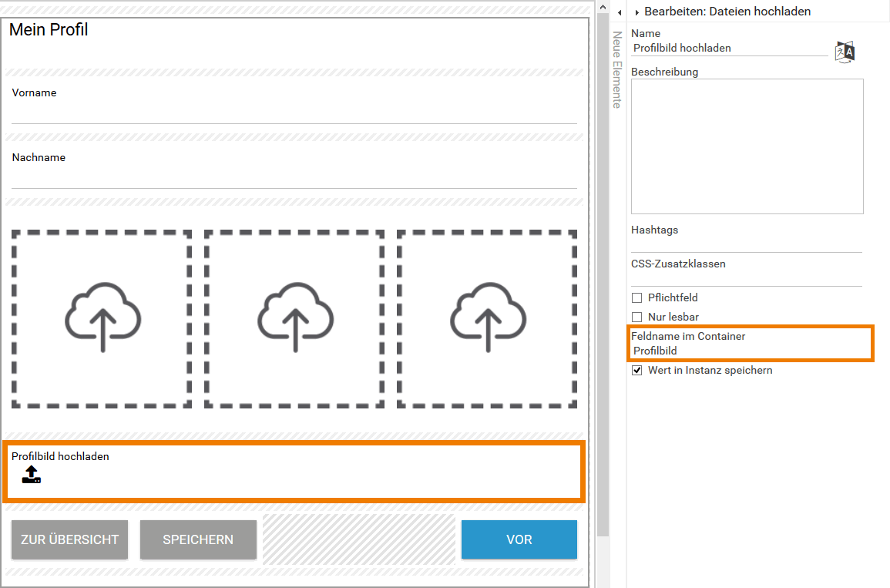Click the blue VOR button
Viewport: 890px width, 588px height.
coord(519,539)
